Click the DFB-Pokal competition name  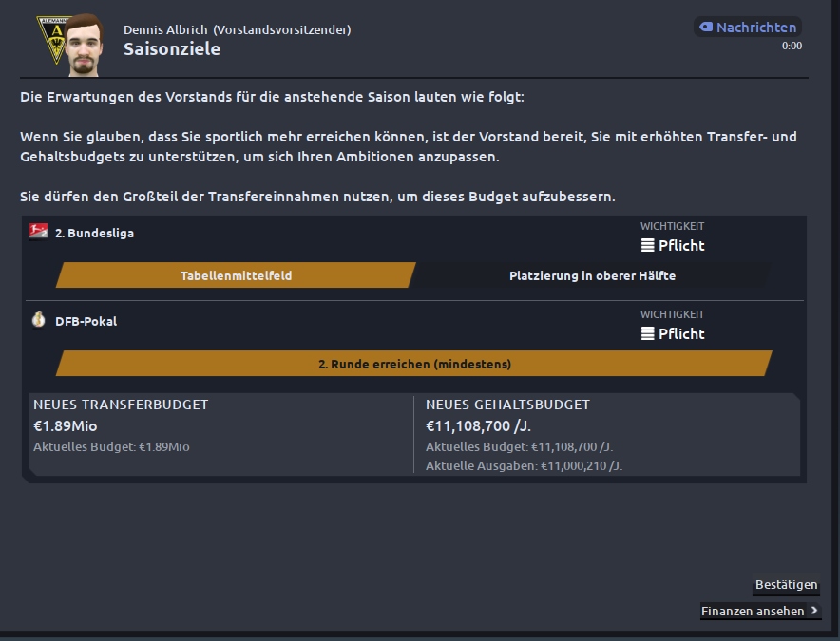click(86, 321)
